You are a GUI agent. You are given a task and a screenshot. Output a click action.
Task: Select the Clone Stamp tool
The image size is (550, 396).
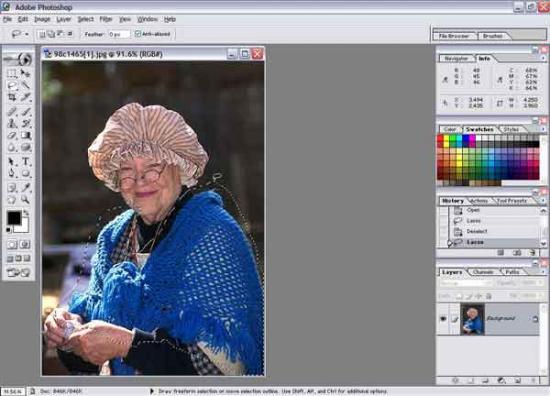tap(12, 124)
